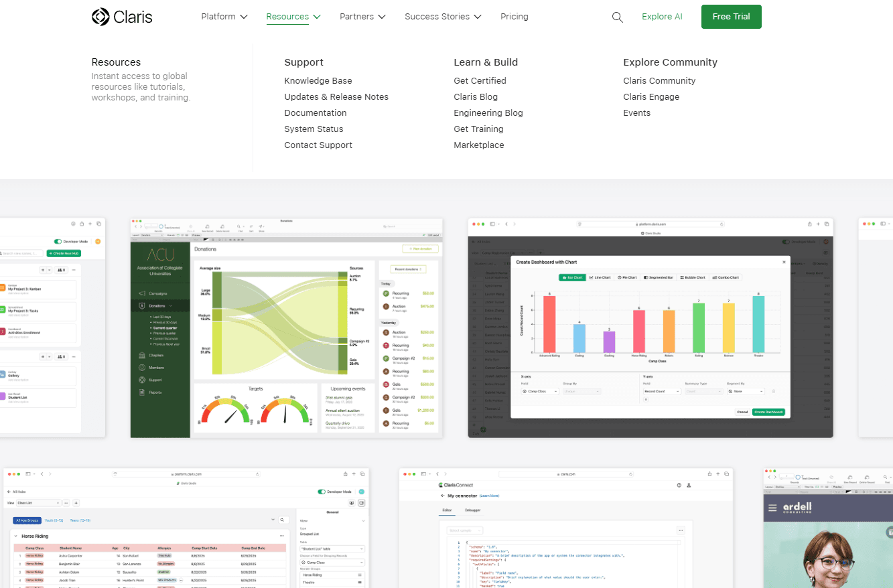Open Claris Community
Viewport: 893px width, 588px height.
coord(659,81)
